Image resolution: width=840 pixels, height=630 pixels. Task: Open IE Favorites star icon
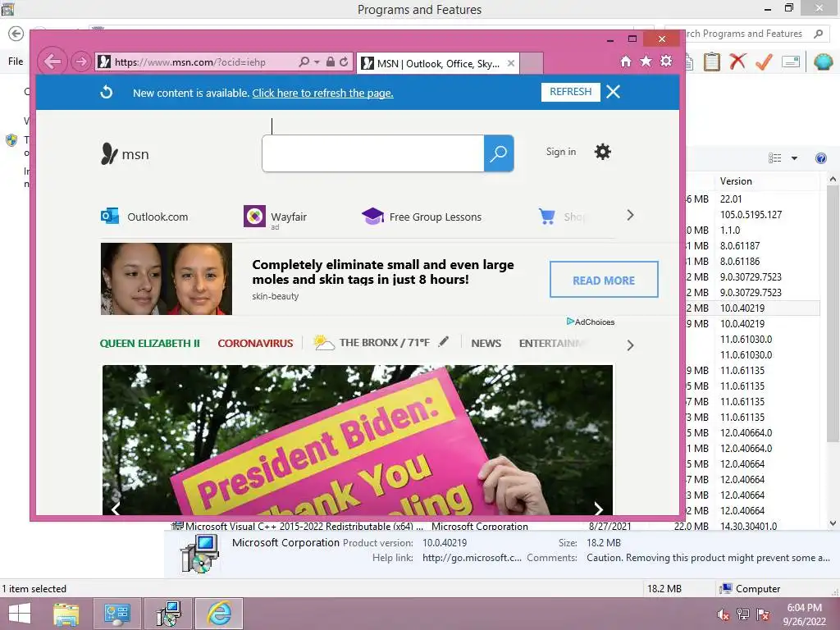pyautogui.click(x=646, y=61)
